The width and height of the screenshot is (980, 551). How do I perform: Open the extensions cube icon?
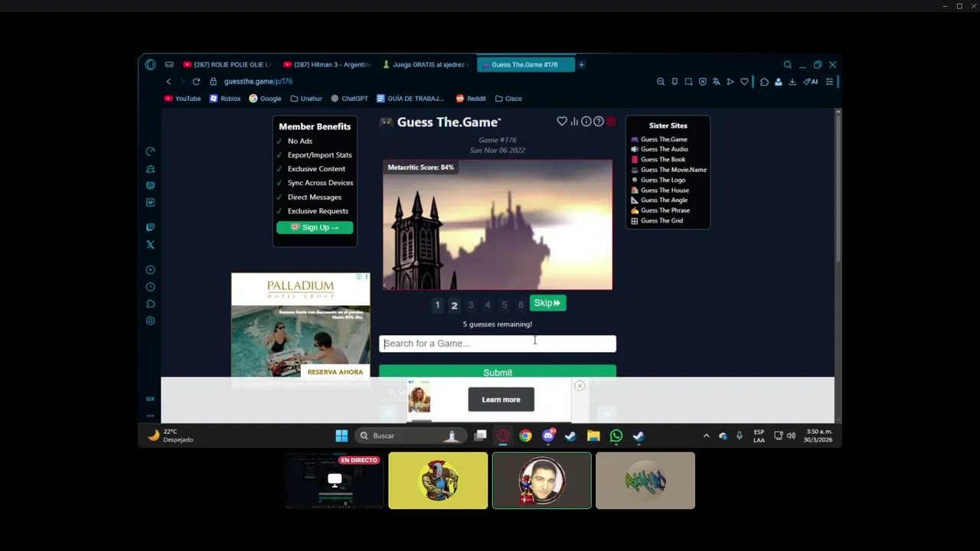764,82
